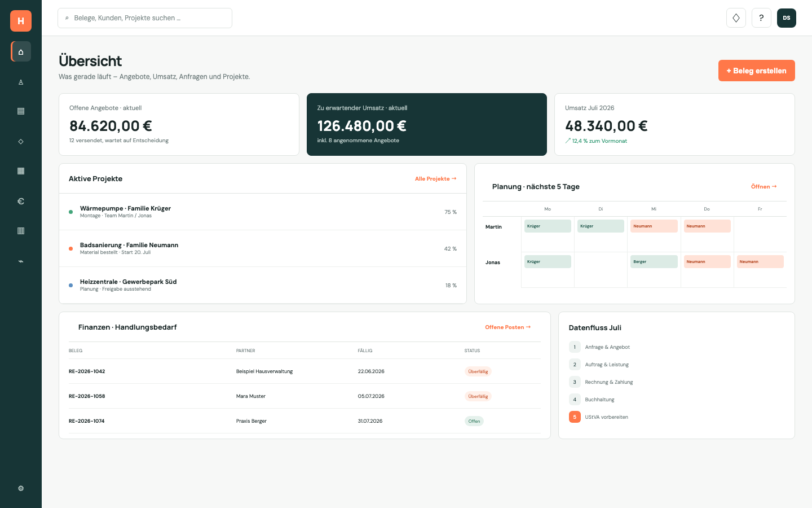
Task: Click the due date 22.06.2026
Action: pos(371,371)
